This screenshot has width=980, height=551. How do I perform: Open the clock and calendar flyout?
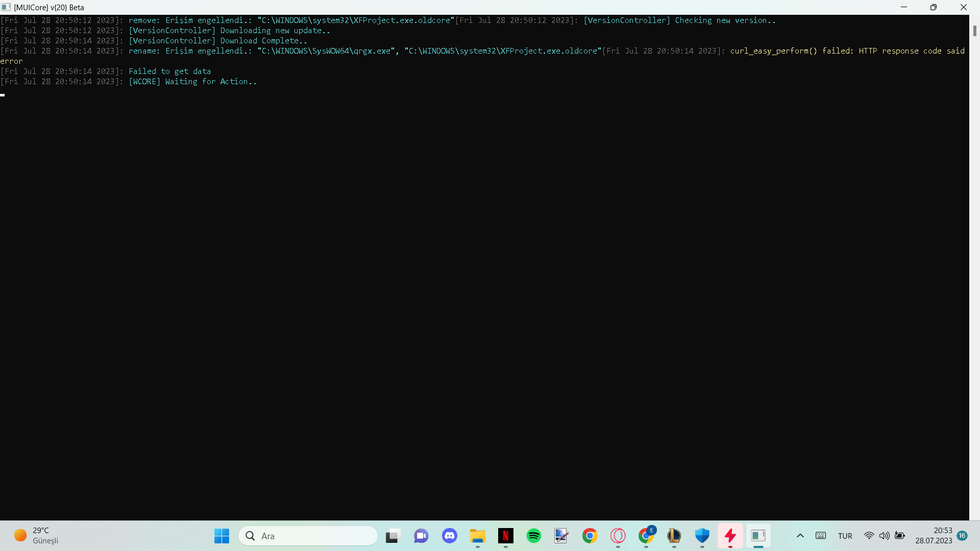click(x=934, y=536)
